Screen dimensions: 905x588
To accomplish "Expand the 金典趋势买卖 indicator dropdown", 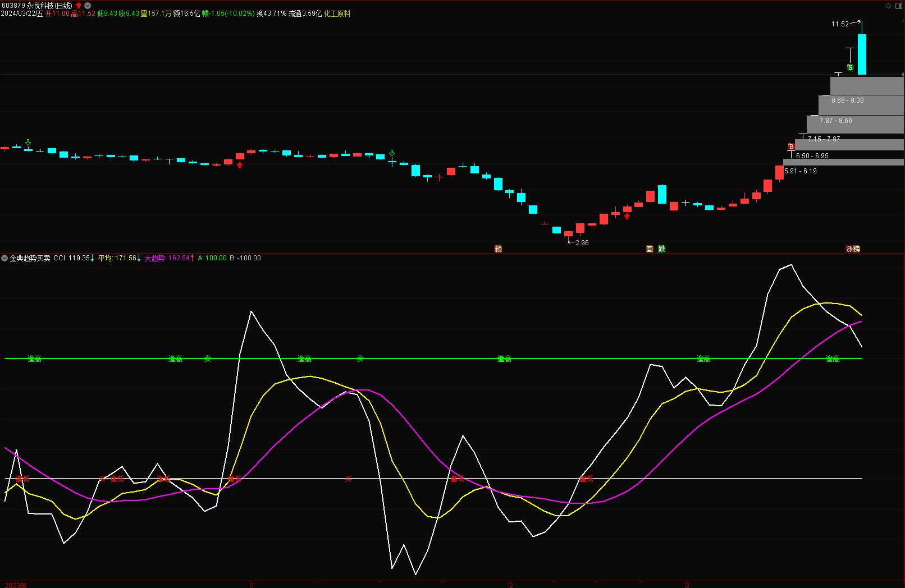I will (4, 258).
